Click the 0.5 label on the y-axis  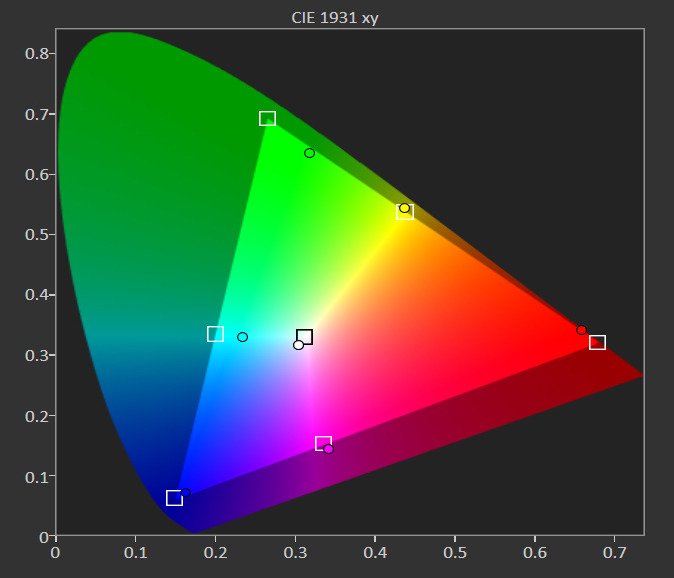click(37, 235)
